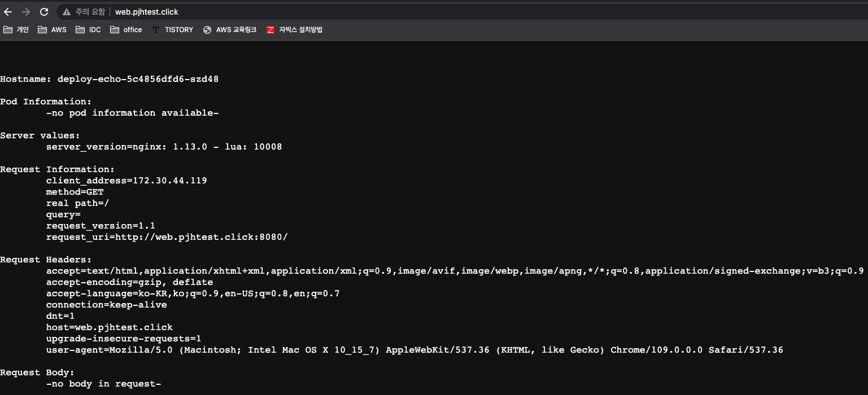The height and width of the screenshot is (395, 868).
Task: Click the user-agent=Mozilla/5.0 line
Action: coord(415,350)
